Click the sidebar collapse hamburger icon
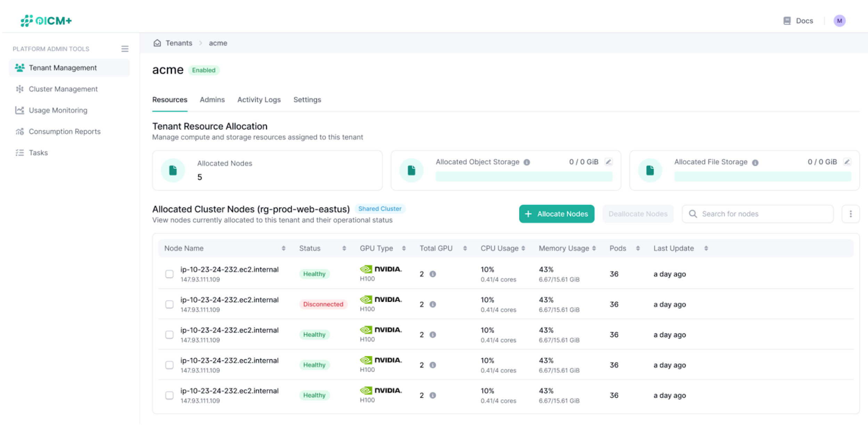Image resolution: width=868 pixels, height=425 pixels. 125,49
